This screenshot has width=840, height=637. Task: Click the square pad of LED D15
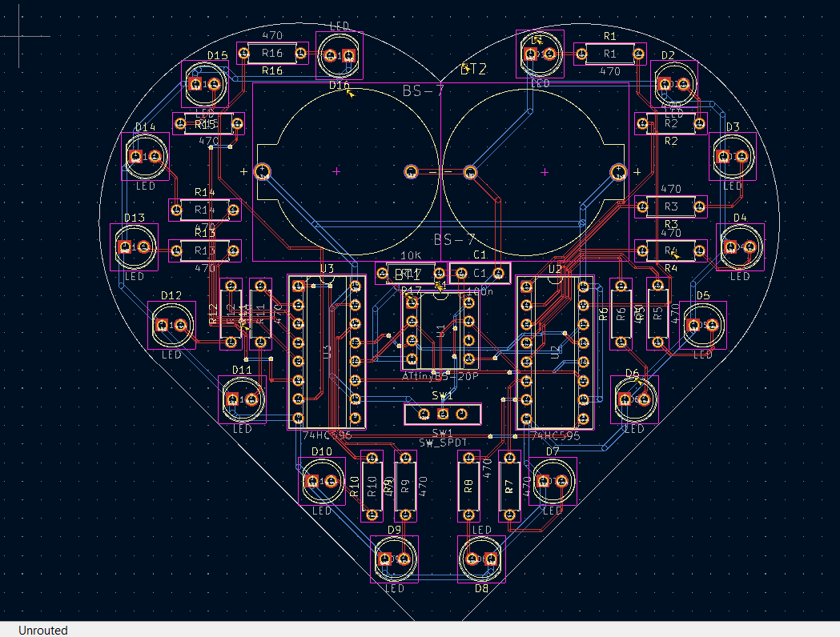(x=196, y=85)
